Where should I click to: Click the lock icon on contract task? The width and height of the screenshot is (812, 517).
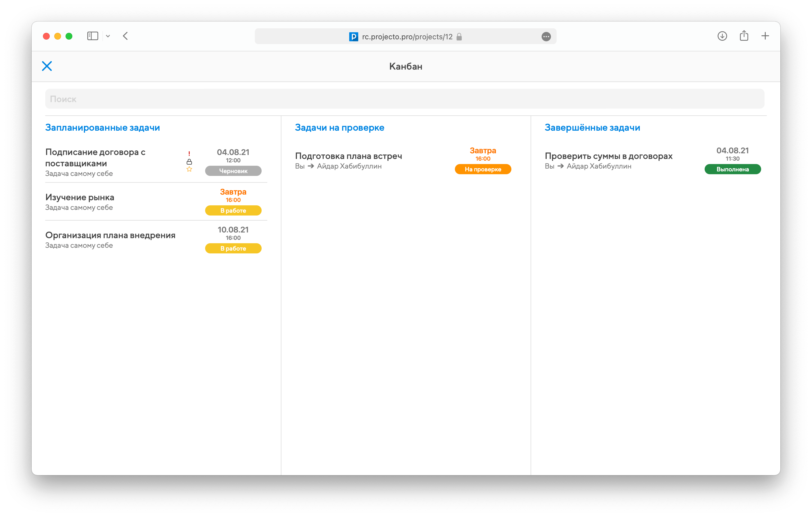point(189,162)
